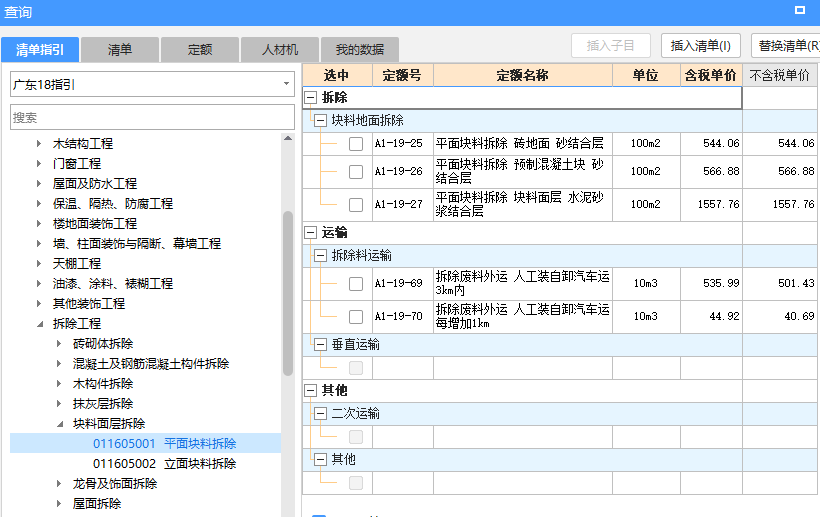Select 墙、柱面装饰与隔断、幕墙工程 item
The height and width of the screenshot is (517, 820).
pos(136,244)
